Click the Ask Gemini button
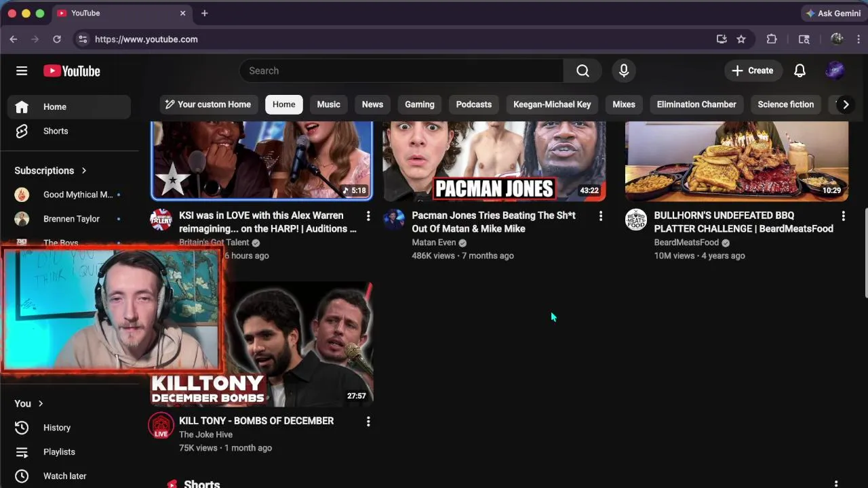868x488 pixels. click(x=833, y=14)
